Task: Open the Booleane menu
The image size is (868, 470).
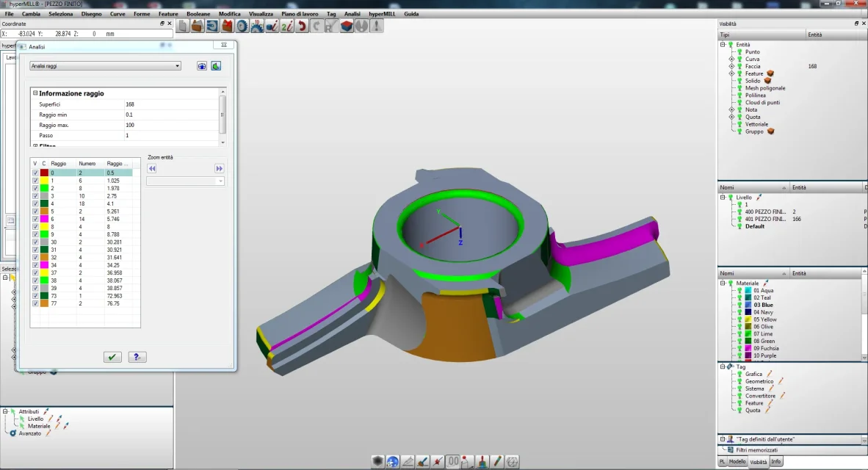Action: tap(198, 14)
